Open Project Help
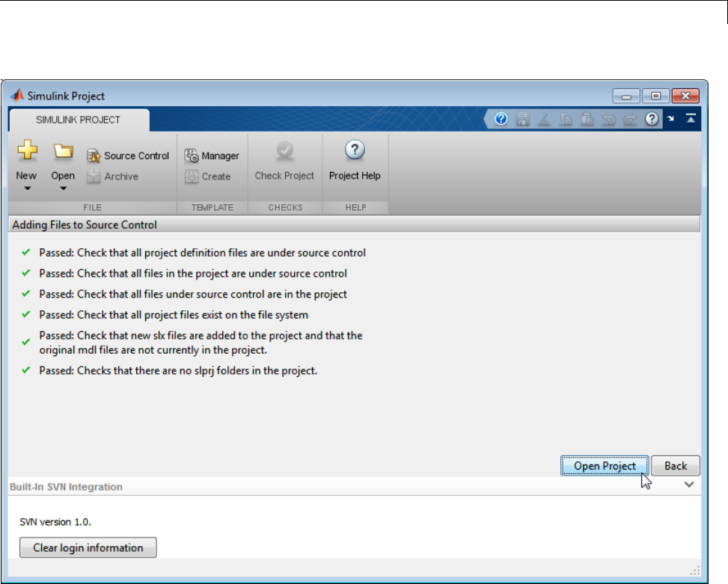This screenshot has width=728, height=584. [355, 162]
